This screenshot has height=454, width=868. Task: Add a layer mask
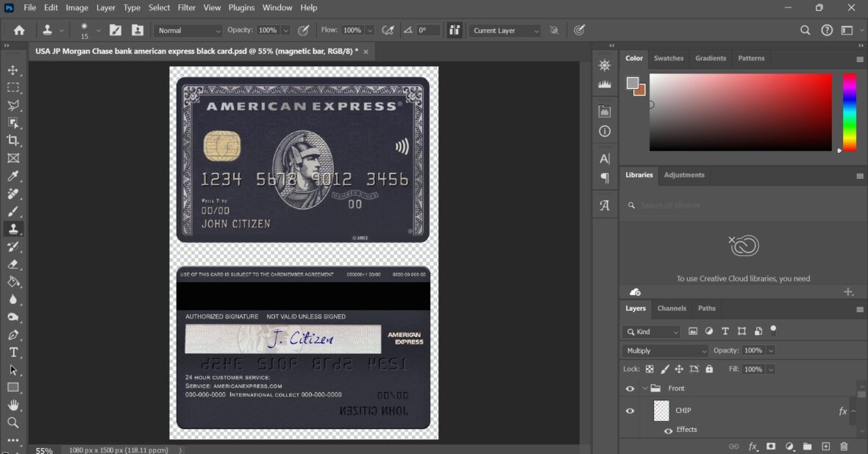tap(771, 446)
